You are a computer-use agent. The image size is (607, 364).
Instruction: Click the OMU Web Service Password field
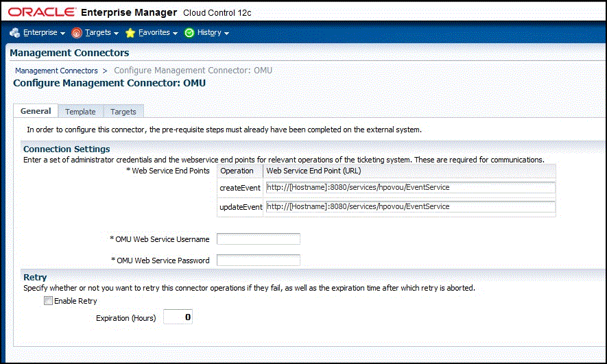click(258, 260)
